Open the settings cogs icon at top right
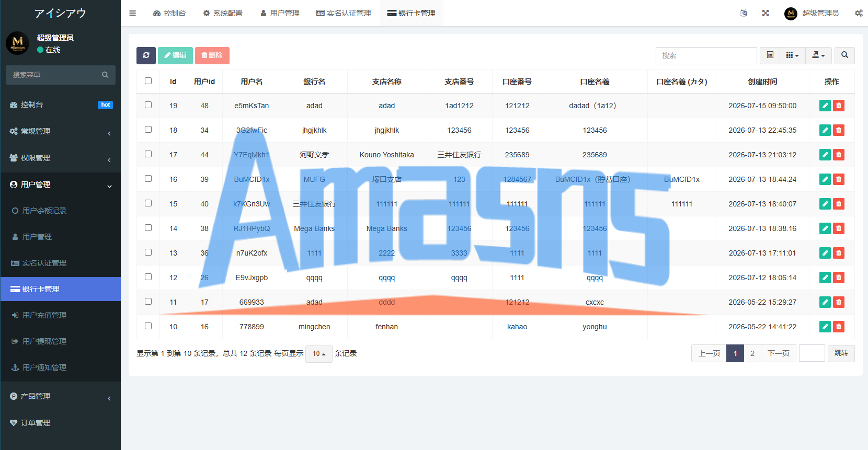Viewport: 868px width, 450px height. 859,13
